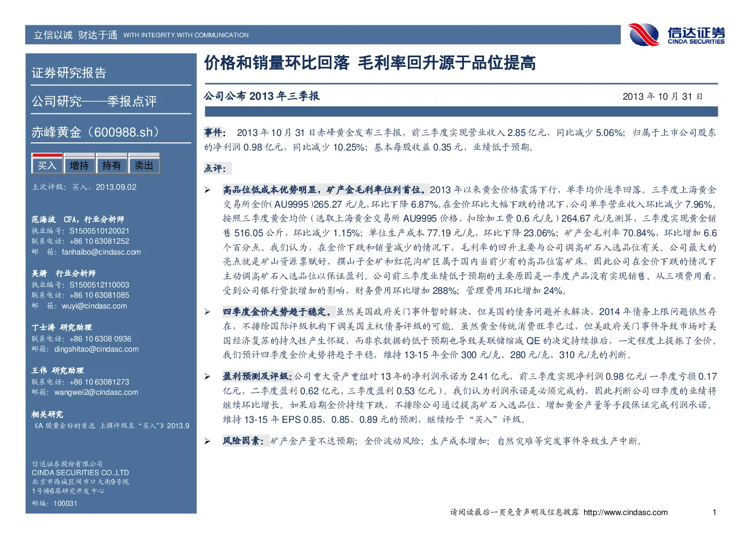Click heading 盈利预测及评级
The width and height of the screenshot is (756, 535).
(x=258, y=376)
